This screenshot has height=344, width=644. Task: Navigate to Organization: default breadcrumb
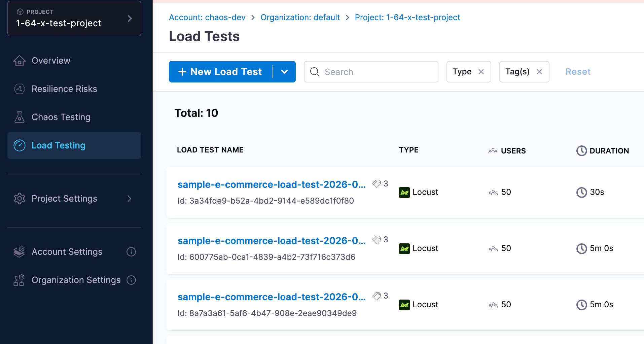pyautogui.click(x=300, y=17)
